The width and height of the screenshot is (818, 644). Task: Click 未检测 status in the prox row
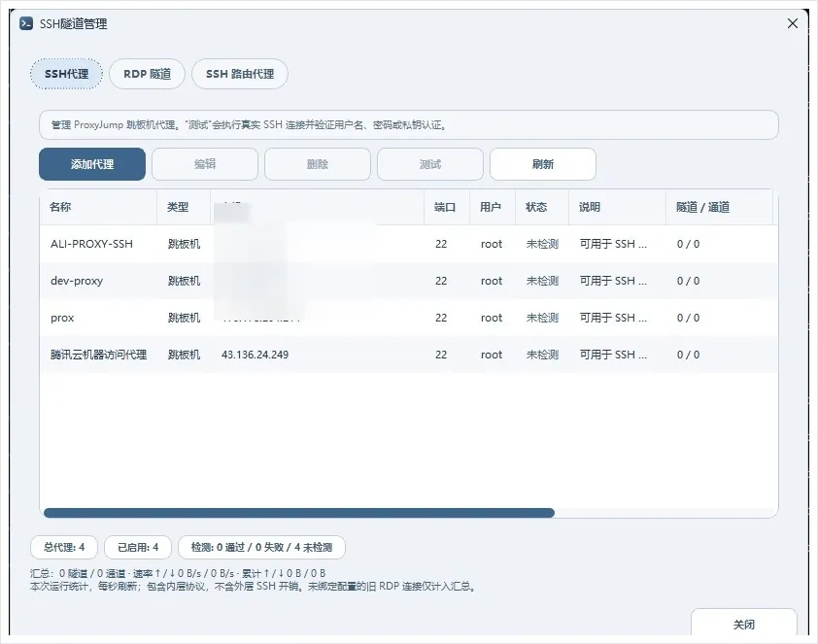542,318
